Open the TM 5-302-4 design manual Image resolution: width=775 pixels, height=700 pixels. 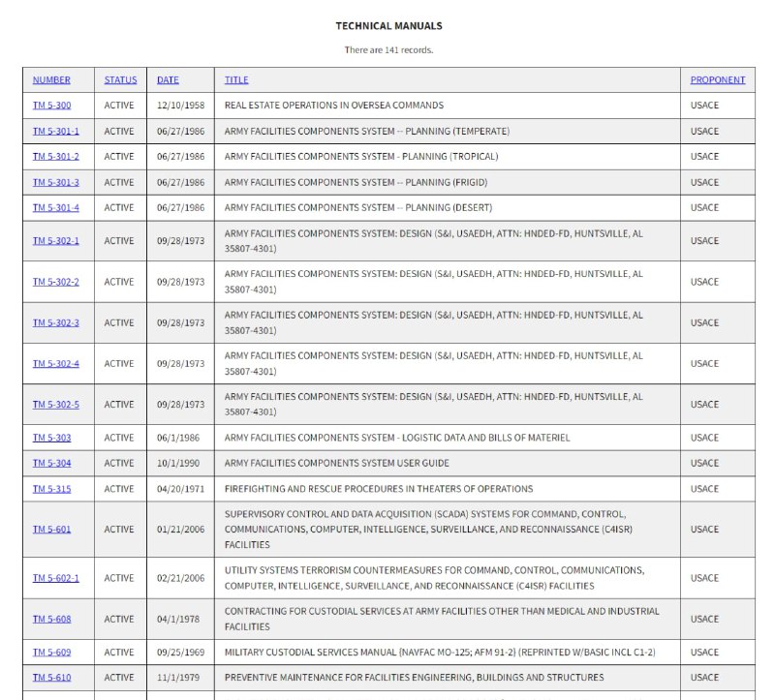coord(54,363)
